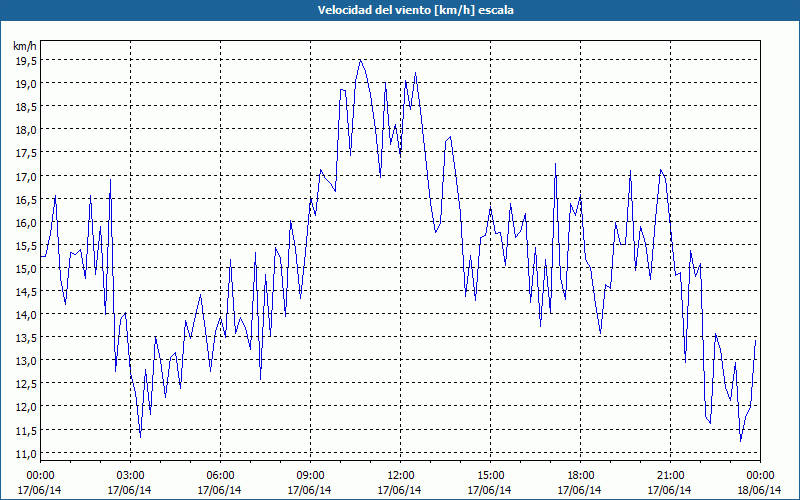800x500 pixels.
Task: Click the '17/06/14' date under 12:00
Action: tap(399, 490)
